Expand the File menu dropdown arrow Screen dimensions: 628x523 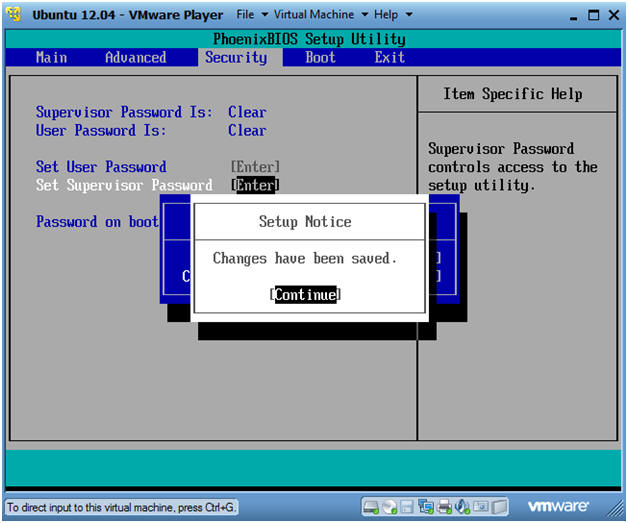coord(265,15)
